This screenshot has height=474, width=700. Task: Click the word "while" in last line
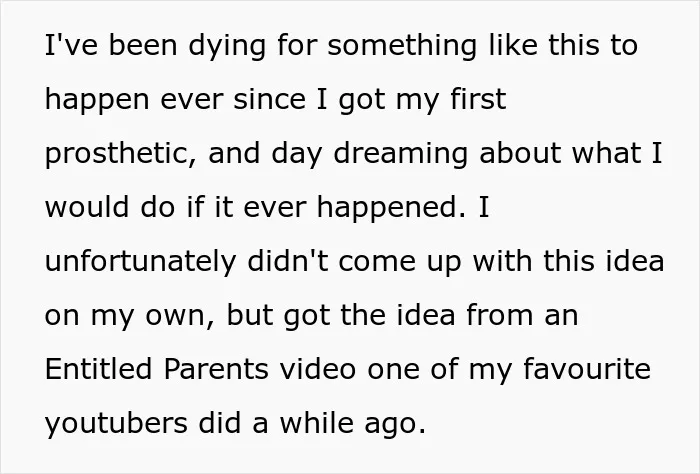[317, 422]
